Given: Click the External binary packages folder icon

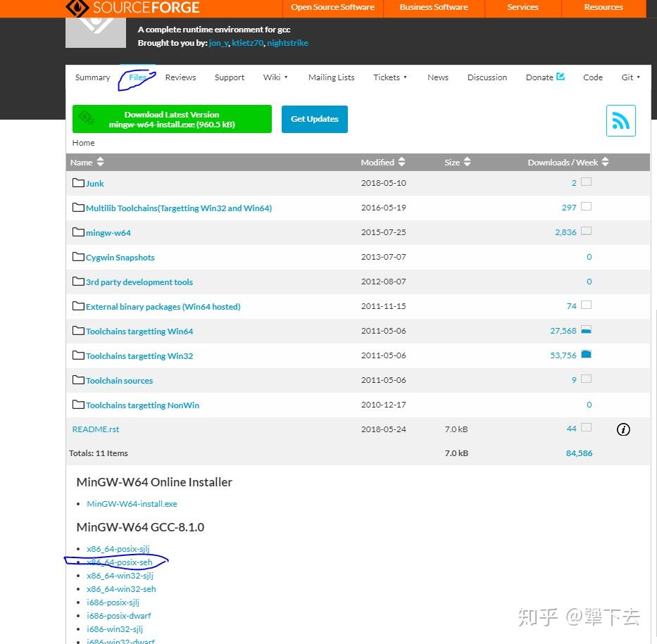Looking at the screenshot, I should pos(78,306).
